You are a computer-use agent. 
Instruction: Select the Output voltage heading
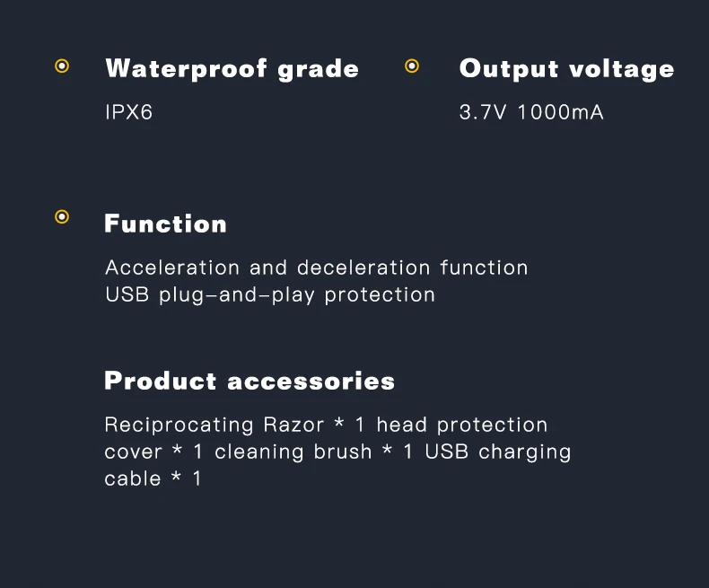coord(566,69)
